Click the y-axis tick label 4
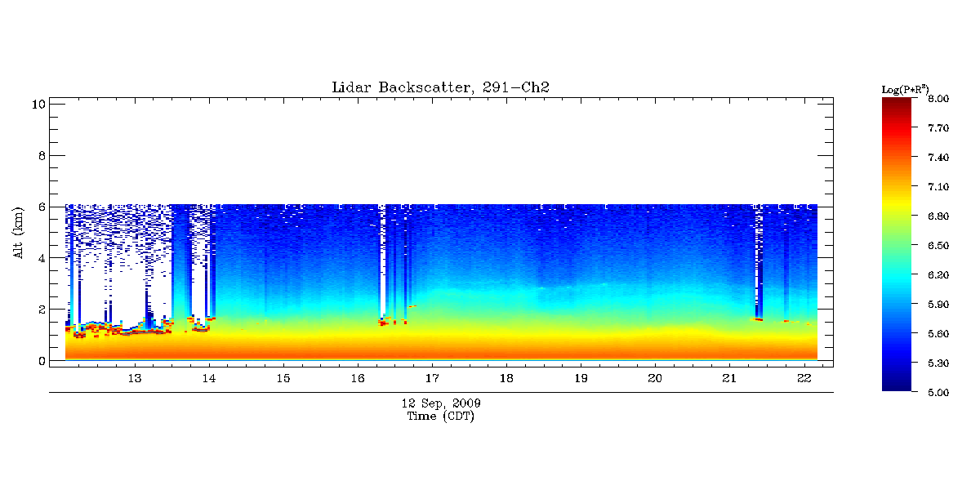 (x=41, y=258)
